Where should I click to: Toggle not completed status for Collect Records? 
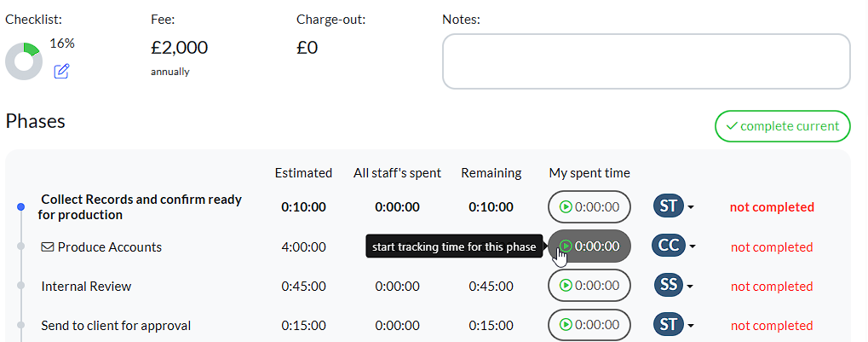pos(772,207)
